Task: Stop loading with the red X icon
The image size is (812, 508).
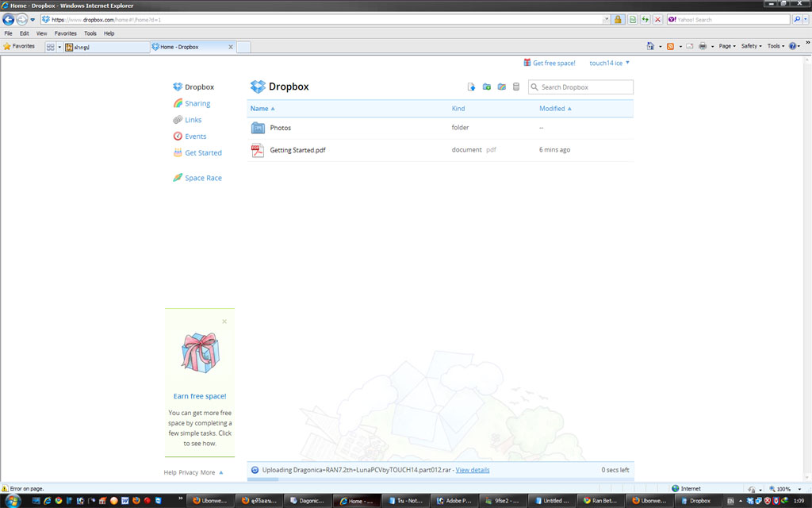Action: pyautogui.click(x=657, y=20)
